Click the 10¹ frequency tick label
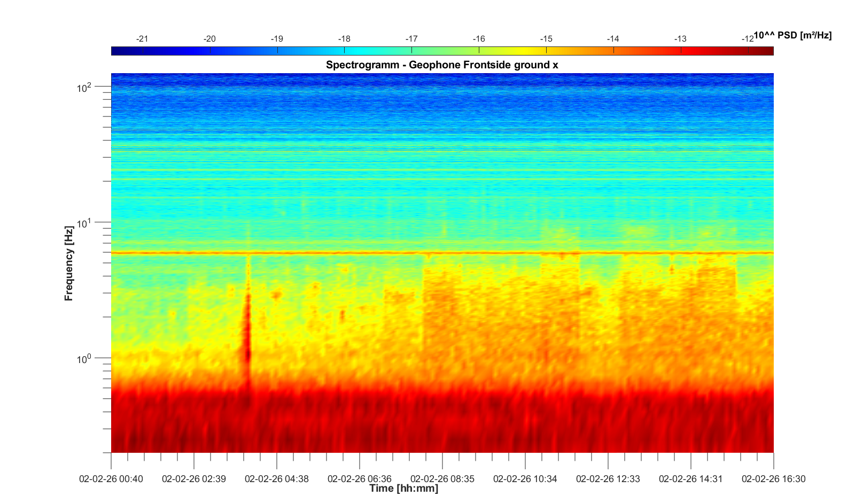The width and height of the screenshot is (855, 504). click(84, 223)
